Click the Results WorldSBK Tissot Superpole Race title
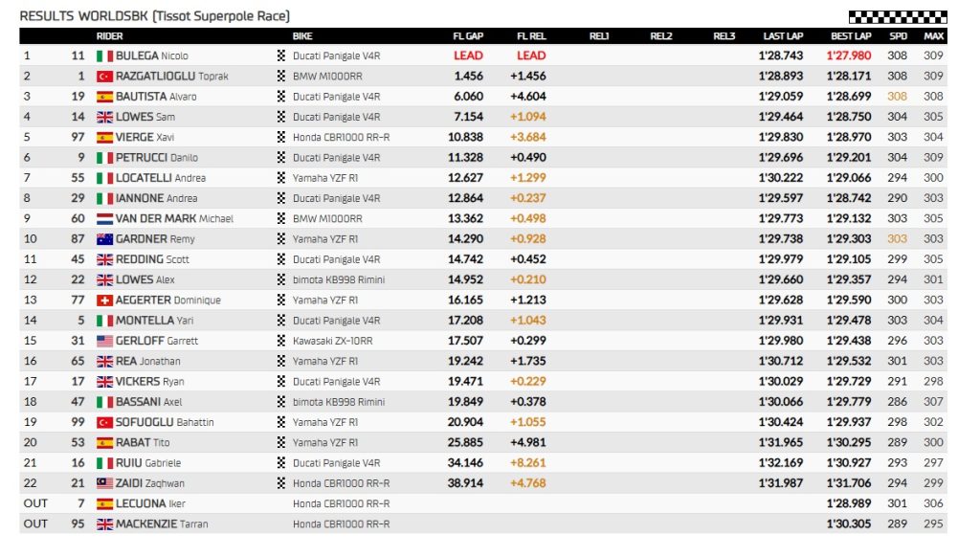Screen dimensions: 980x557 tap(154, 16)
